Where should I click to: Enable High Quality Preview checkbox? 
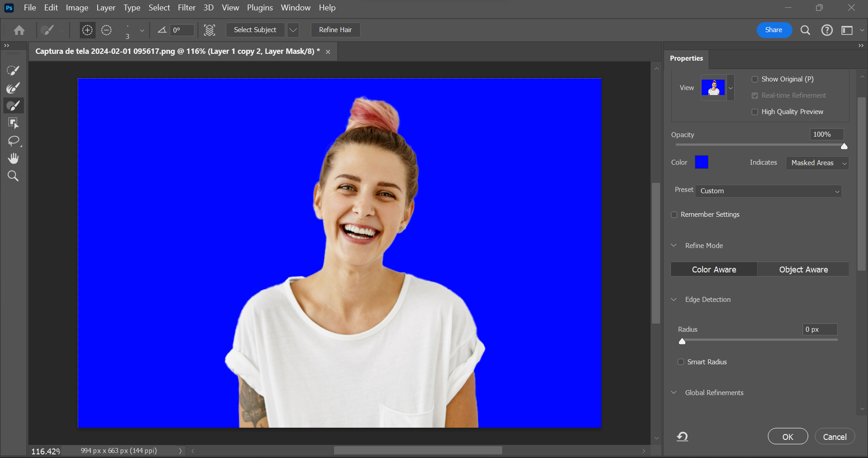(755, 112)
